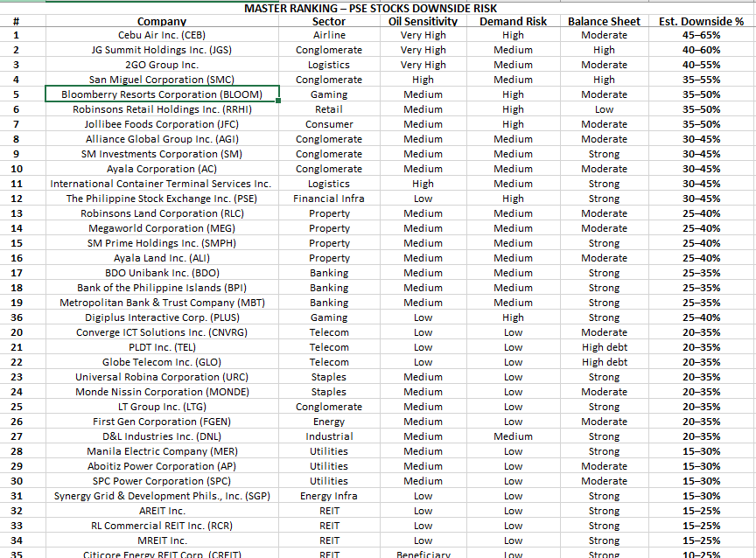The width and height of the screenshot is (756, 558).
Task: Click the 'Low' oil sensitivity cell for PSE
Action: [423, 199]
